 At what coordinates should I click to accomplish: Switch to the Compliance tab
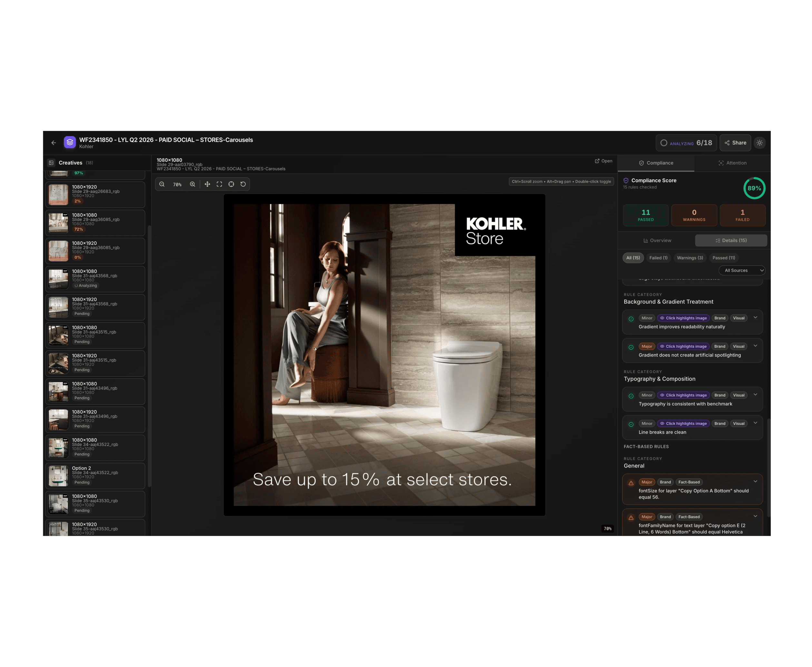[x=656, y=163]
